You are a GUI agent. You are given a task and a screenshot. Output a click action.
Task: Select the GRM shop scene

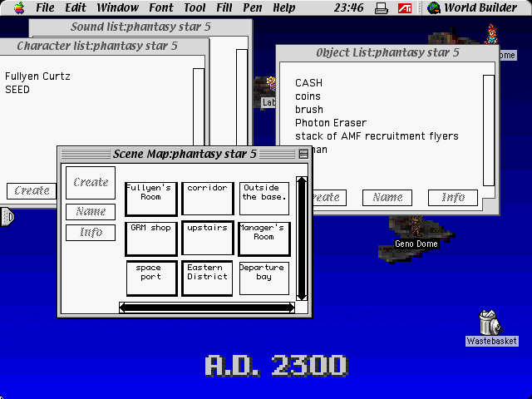coord(151,239)
